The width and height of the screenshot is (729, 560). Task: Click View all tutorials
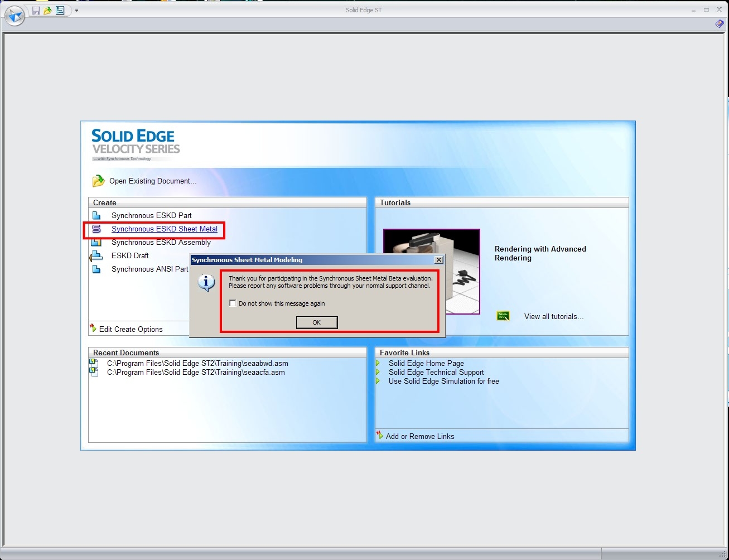pos(554,316)
